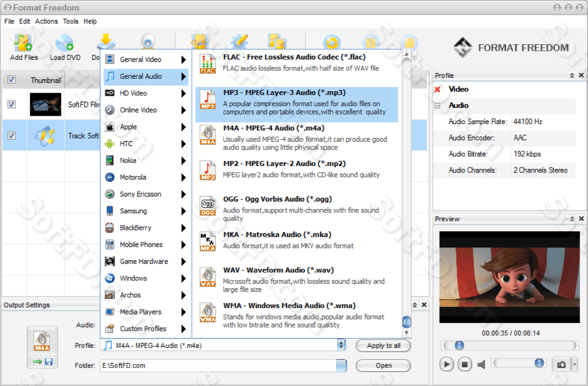Click the format list scrollbar thumb

pos(406,322)
